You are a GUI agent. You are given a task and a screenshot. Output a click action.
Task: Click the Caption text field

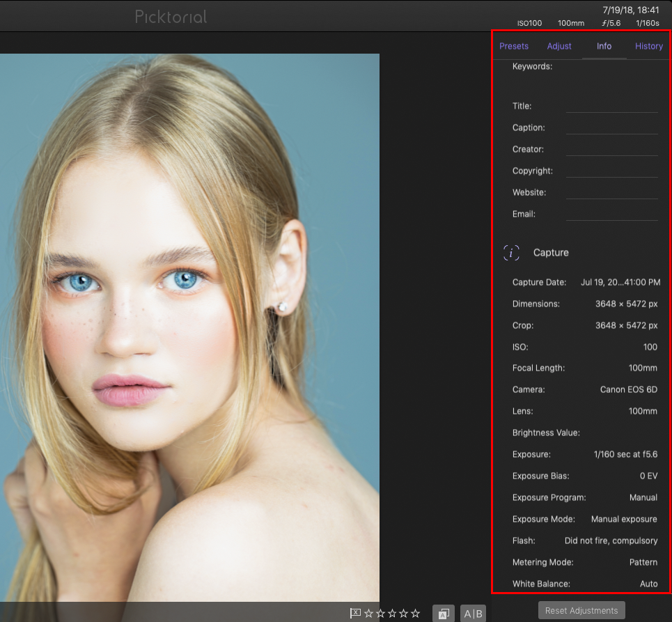611,127
